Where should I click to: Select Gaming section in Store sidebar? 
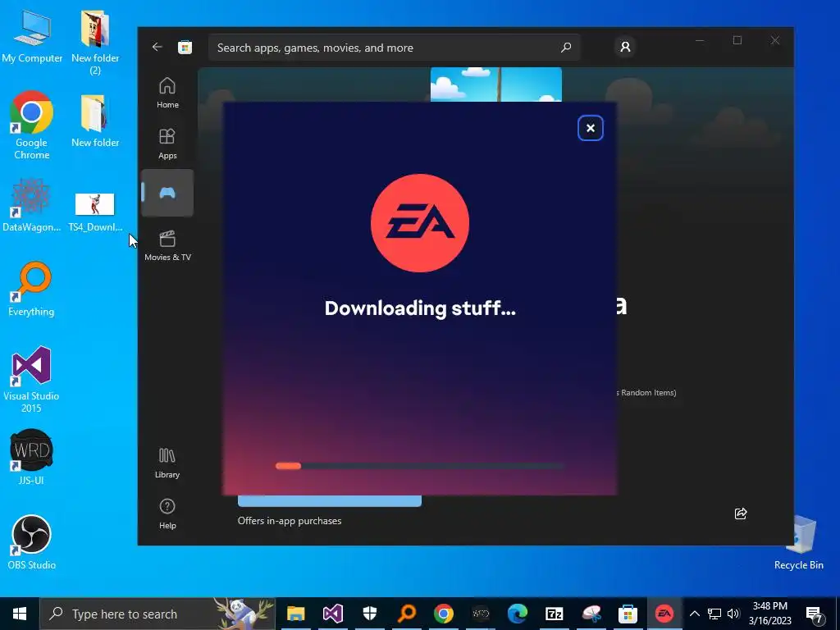[167, 193]
